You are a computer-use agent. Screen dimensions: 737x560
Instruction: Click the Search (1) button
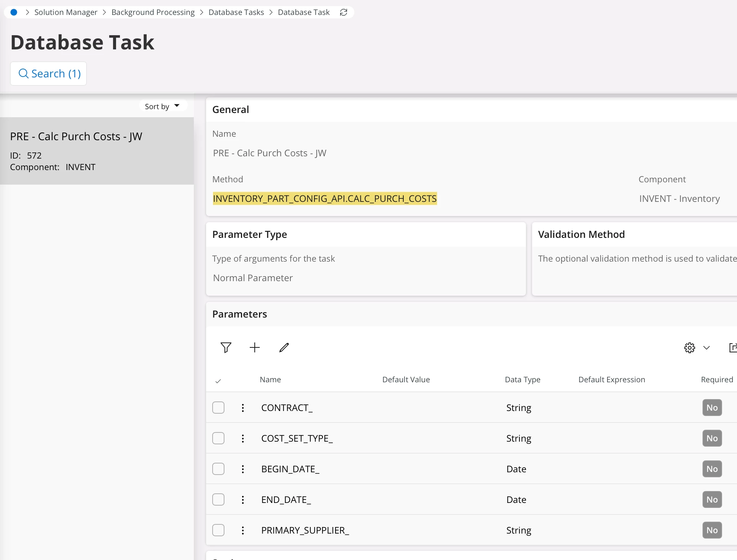[x=49, y=74]
